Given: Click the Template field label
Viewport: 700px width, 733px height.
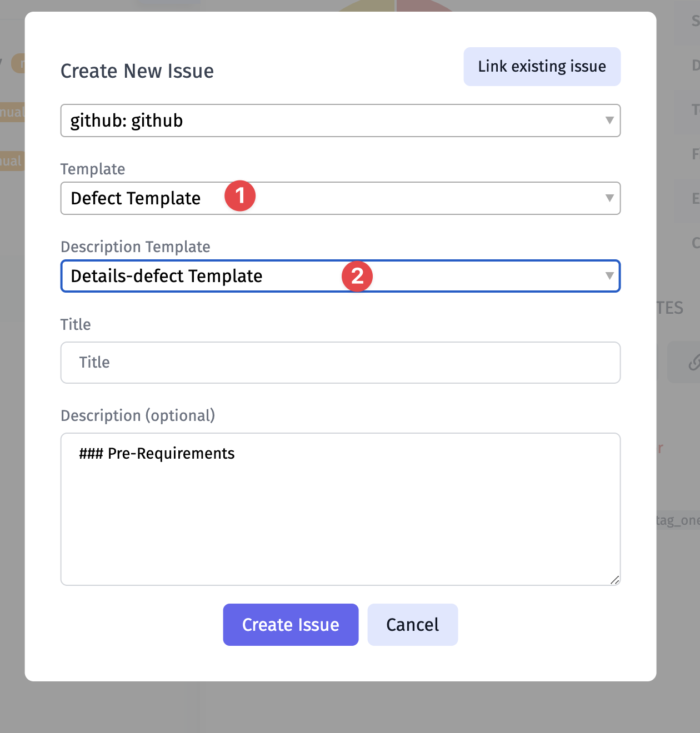Looking at the screenshot, I should click(x=93, y=169).
